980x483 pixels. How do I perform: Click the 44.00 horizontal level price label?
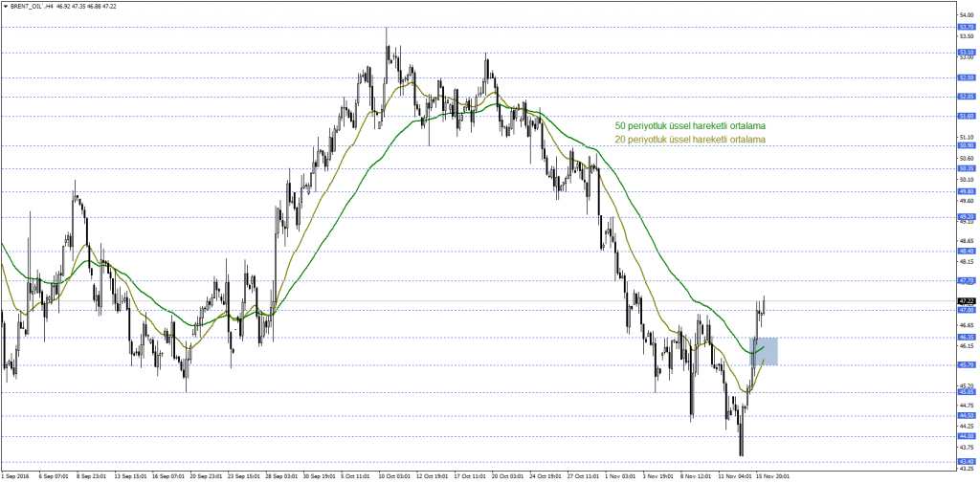967,436
